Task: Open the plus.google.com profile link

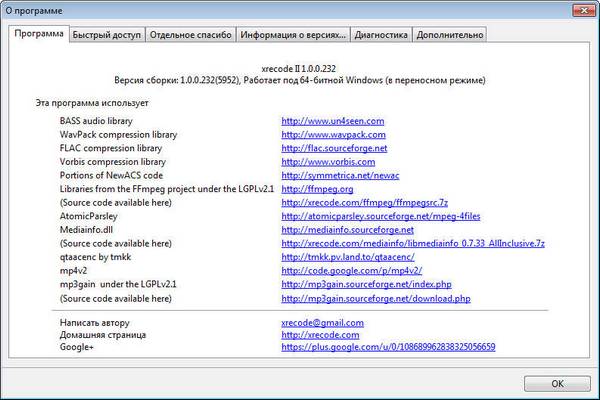Action: [x=388, y=347]
